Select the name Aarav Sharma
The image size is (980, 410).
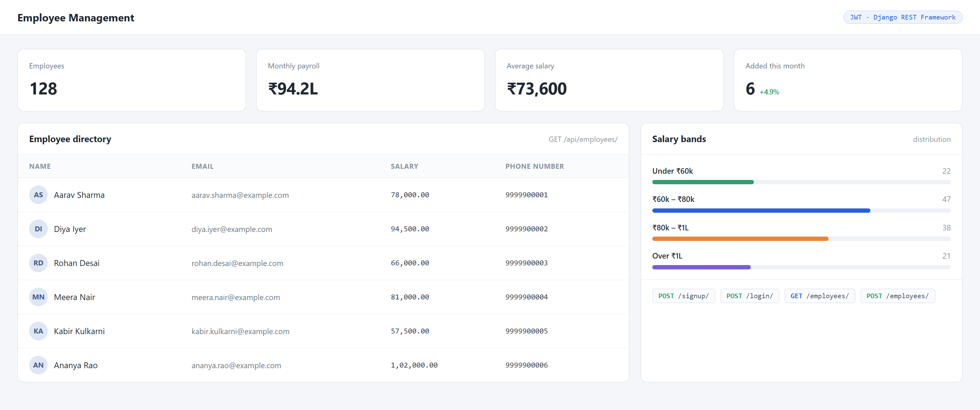tap(79, 195)
